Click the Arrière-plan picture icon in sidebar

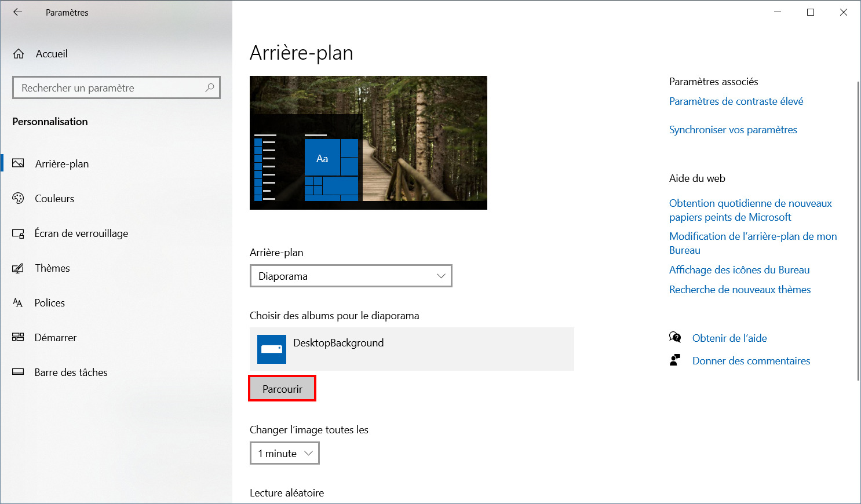click(18, 163)
